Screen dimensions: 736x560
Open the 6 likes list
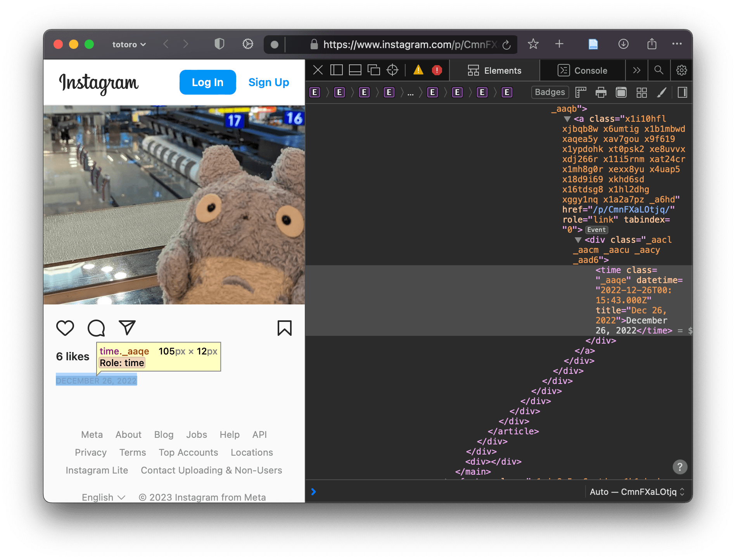[x=73, y=356]
